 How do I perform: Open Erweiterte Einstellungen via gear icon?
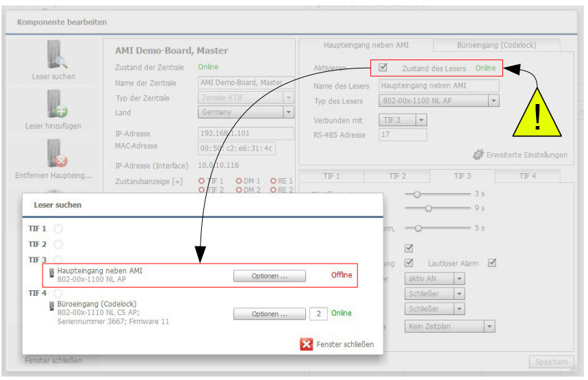478,155
